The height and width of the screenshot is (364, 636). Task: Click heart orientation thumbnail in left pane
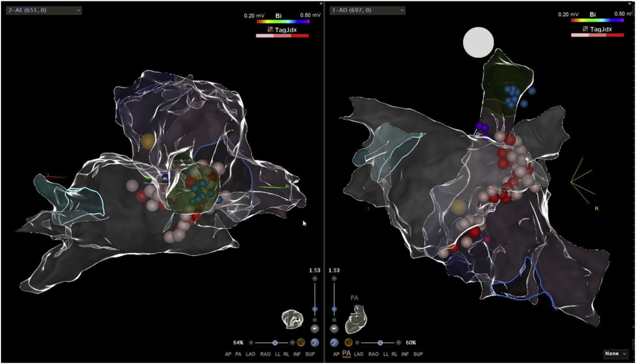[x=292, y=319]
